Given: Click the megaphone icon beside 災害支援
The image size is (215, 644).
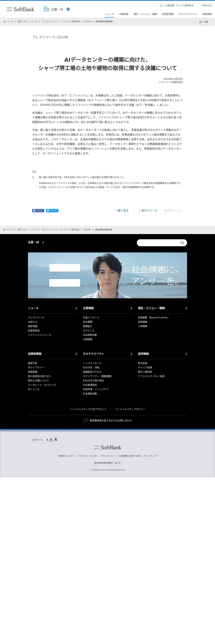Looking at the screenshot, I should 161,5.
